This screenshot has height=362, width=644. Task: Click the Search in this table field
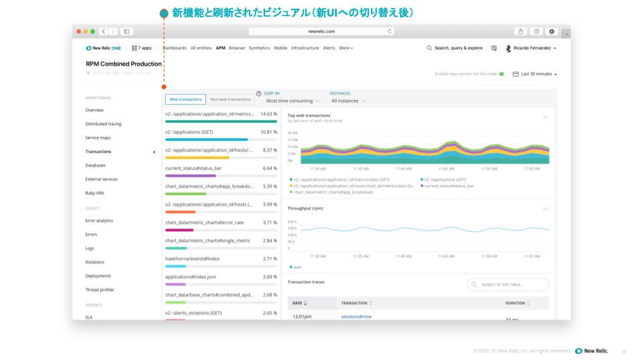tap(508, 284)
